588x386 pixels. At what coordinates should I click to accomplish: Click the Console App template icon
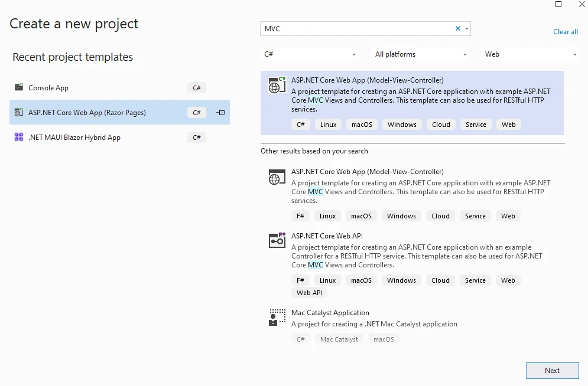(x=19, y=87)
